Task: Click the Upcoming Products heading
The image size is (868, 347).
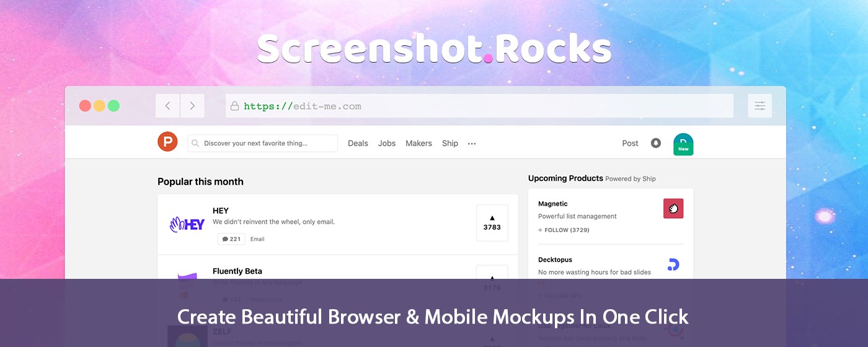Action: 565,178
